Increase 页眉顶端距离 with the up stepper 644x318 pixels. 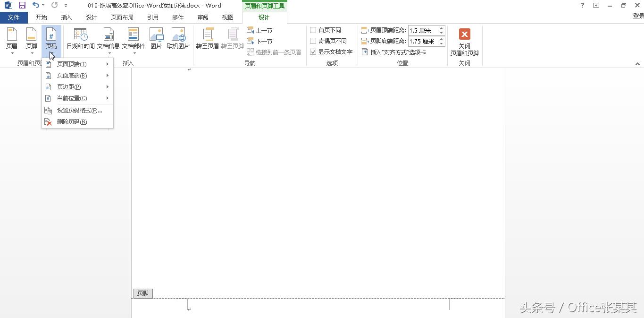click(441, 27)
